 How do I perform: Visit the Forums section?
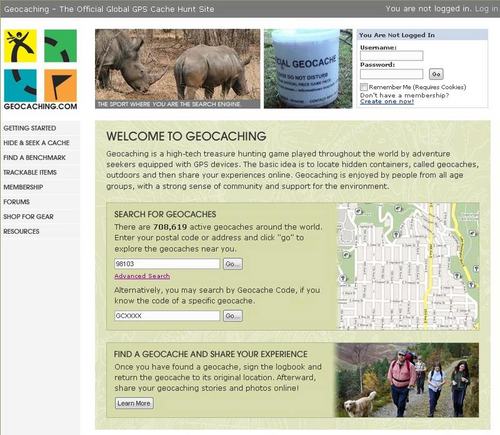click(x=16, y=202)
